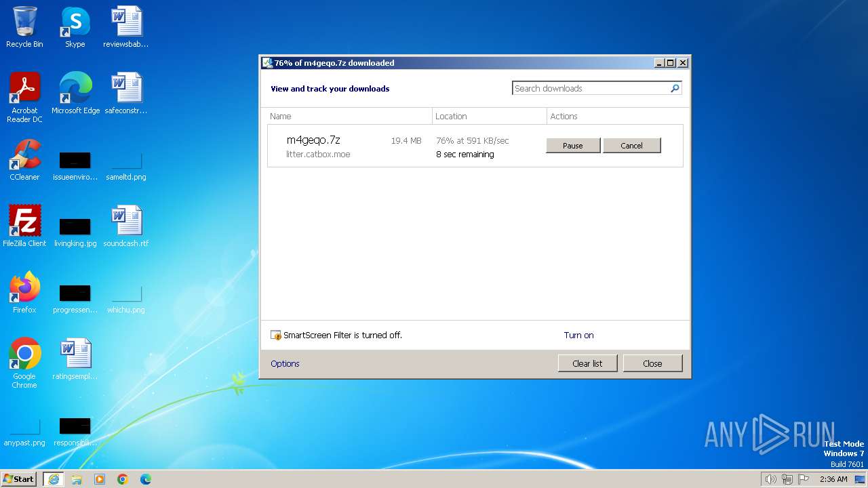Click the network tray icon

tap(787, 479)
